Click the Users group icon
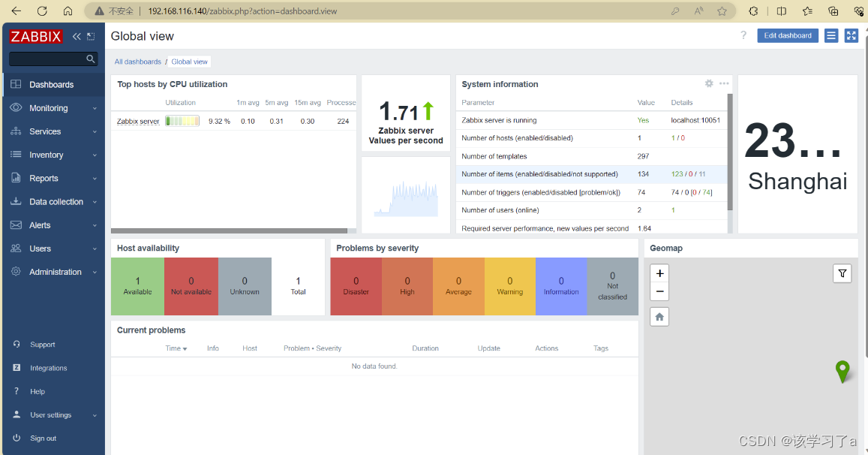This screenshot has width=868, height=455. pyautogui.click(x=16, y=249)
